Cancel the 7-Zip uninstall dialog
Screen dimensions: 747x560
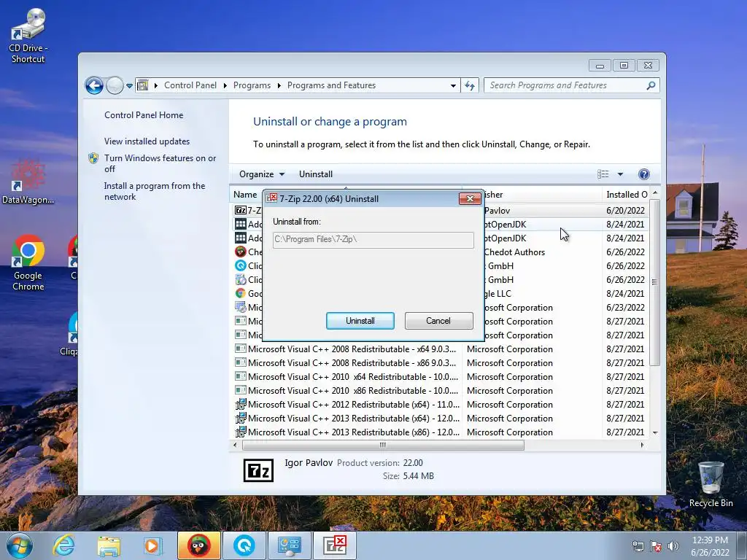click(x=438, y=321)
